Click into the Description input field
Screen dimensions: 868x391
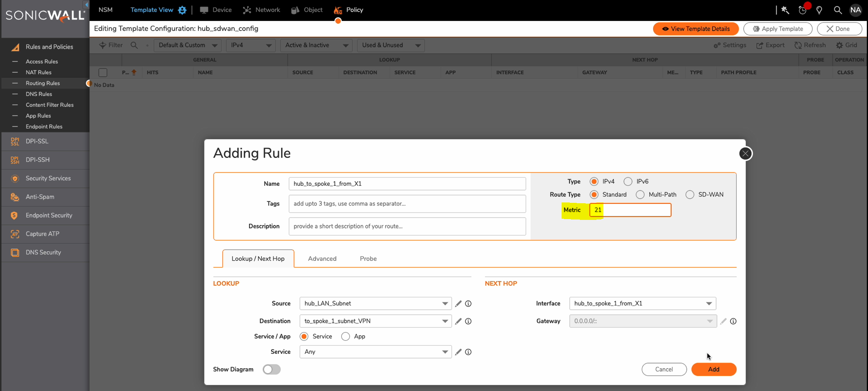pyautogui.click(x=407, y=226)
